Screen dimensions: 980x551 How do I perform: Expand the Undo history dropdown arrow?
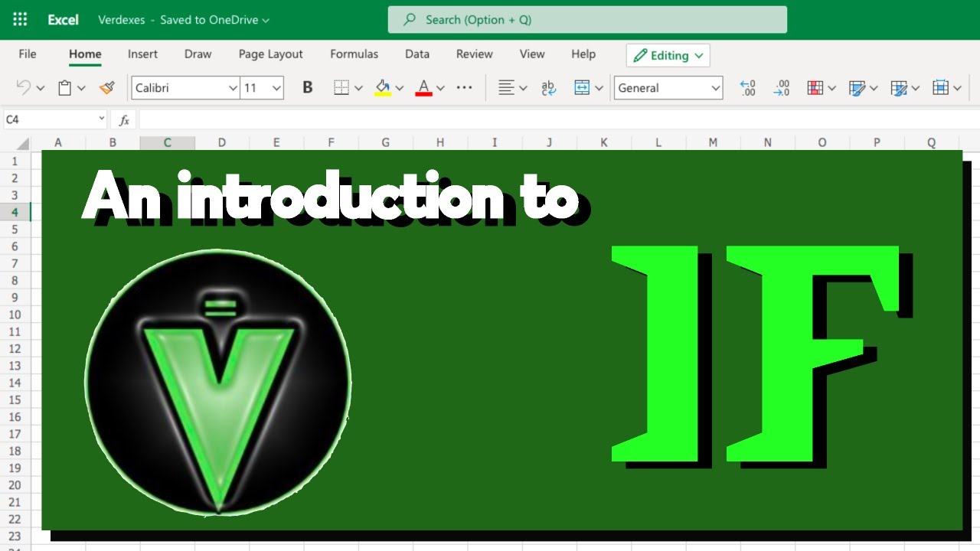[41, 89]
